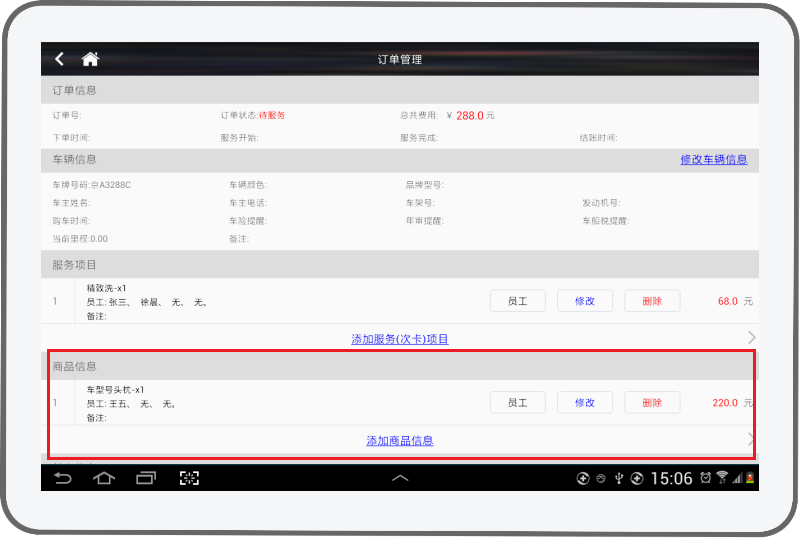Tap the back arrow in header

point(60,59)
